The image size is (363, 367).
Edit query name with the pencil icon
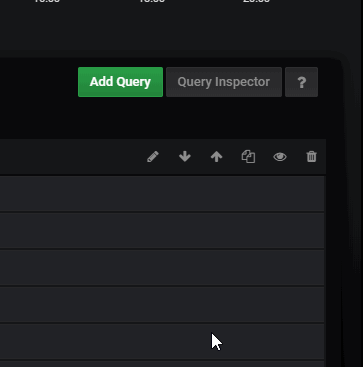coord(153,157)
